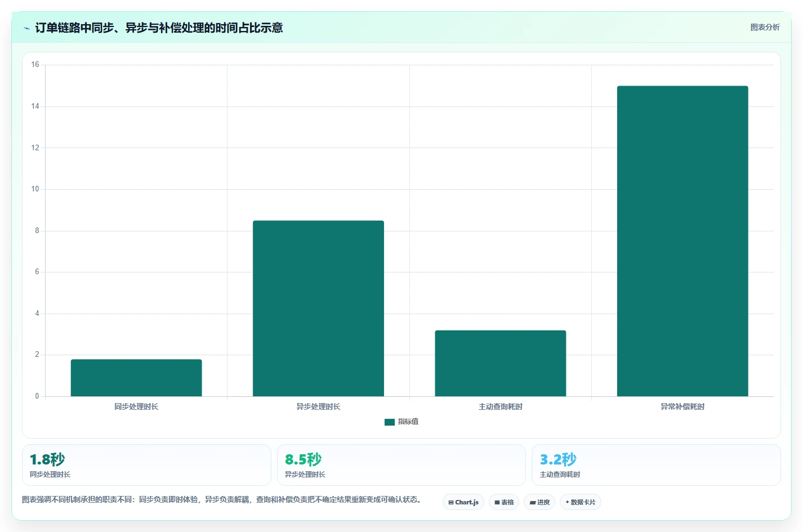Screen dimensions: 803x532
Task: Click the 指标值 legend label
Action: (408, 422)
